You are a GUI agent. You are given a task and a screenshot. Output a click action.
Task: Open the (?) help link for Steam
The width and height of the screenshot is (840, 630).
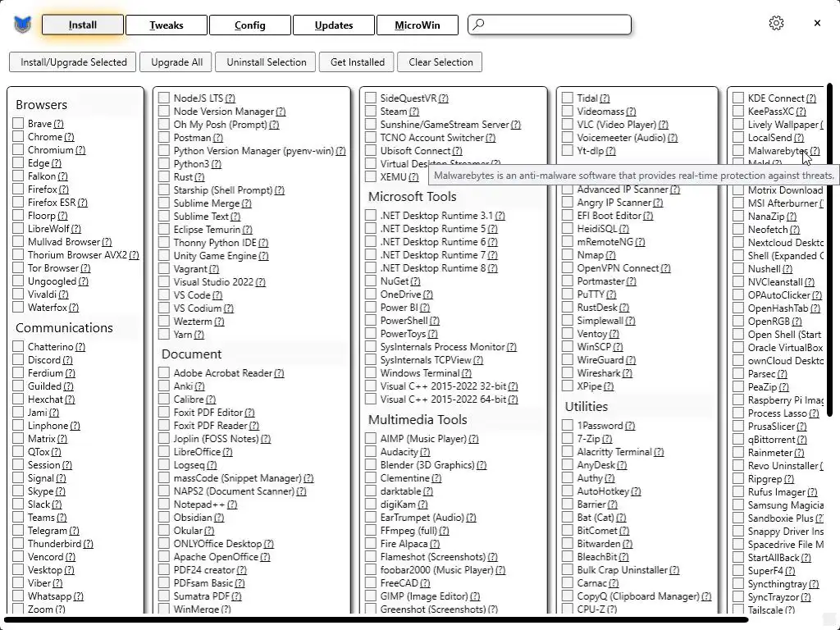414,112
